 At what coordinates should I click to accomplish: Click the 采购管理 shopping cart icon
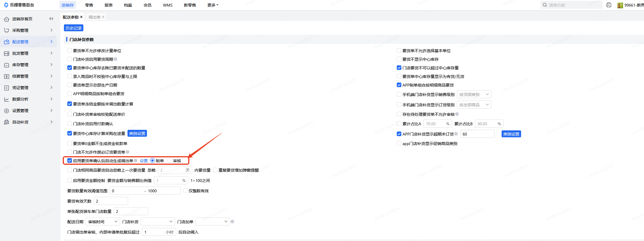[7, 30]
